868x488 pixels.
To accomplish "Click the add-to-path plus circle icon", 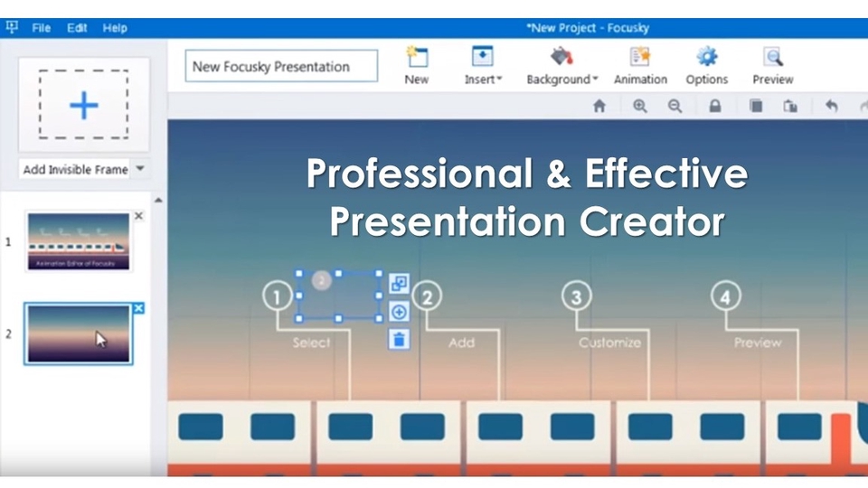I will (399, 312).
